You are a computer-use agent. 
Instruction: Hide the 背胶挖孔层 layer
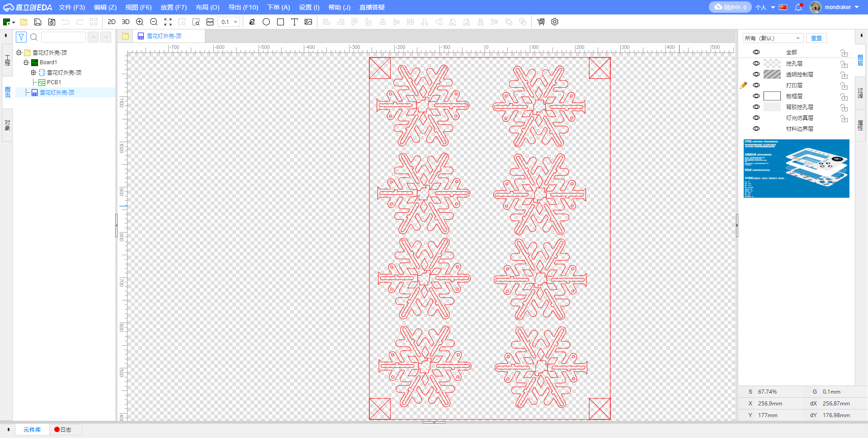(x=756, y=107)
